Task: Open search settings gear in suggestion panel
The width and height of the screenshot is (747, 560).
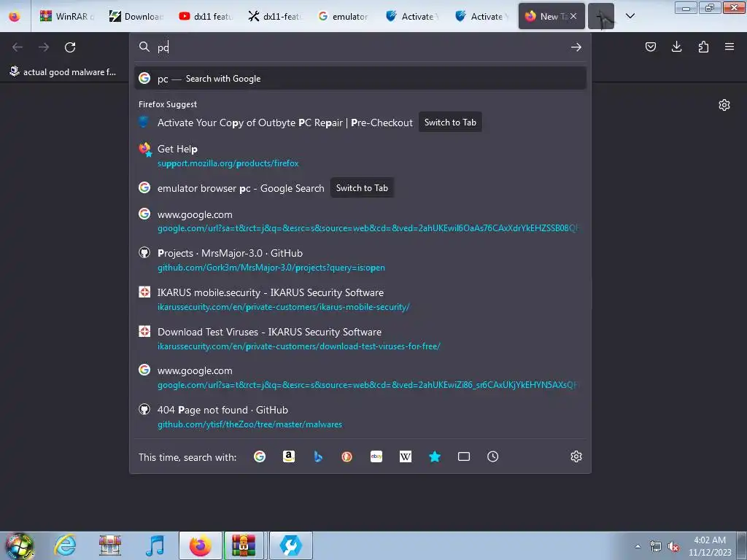Action: pos(576,456)
